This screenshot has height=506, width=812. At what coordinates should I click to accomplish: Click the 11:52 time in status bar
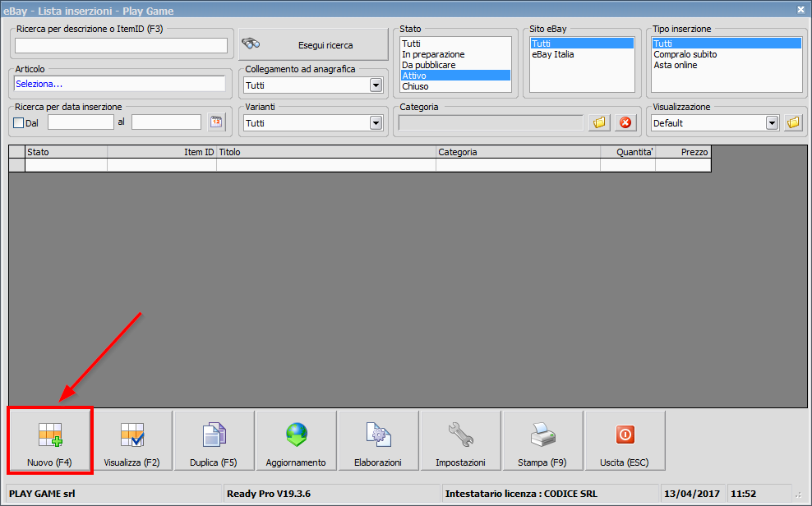click(743, 494)
